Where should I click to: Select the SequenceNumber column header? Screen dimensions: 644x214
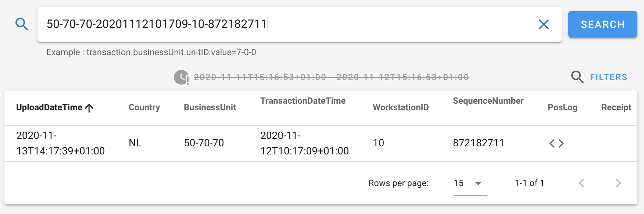[488, 101]
